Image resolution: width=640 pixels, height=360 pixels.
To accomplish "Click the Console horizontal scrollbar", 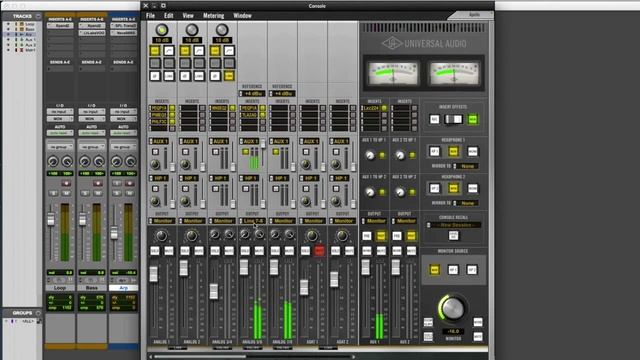I will [200, 356].
